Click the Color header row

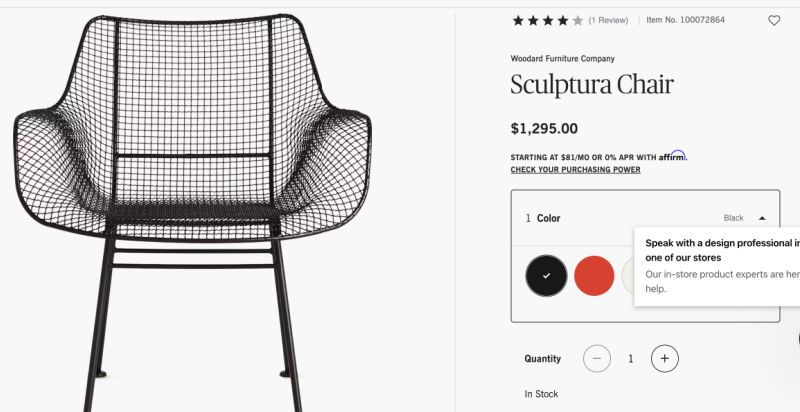click(x=645, y=218)
